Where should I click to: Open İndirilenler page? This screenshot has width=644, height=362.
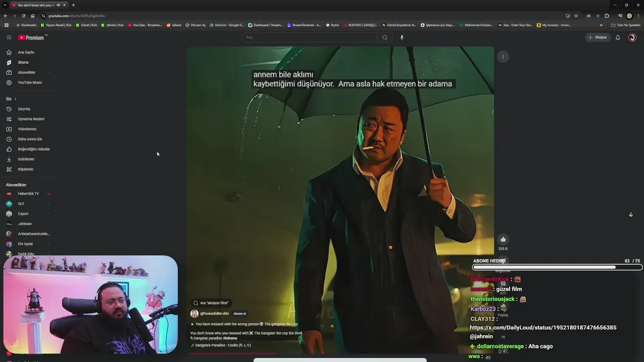(26, 159)
